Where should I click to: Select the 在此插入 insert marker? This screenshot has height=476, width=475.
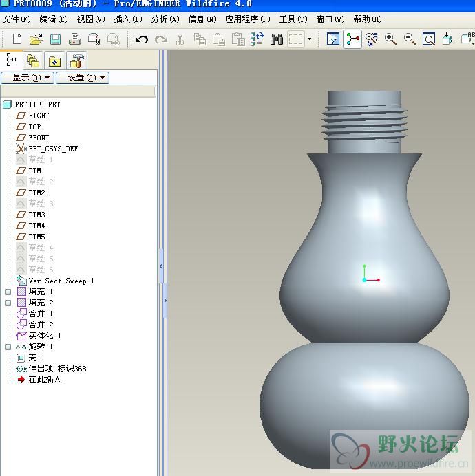[45, 380]
